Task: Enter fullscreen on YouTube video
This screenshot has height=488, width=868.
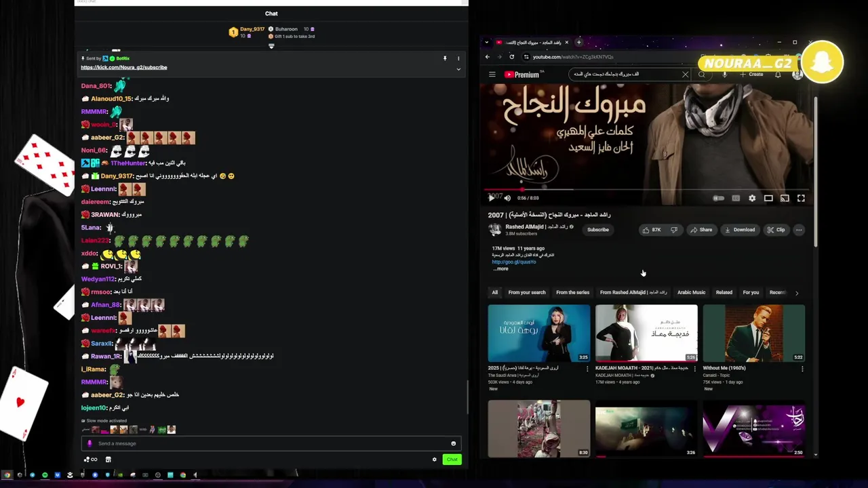Action: pyautogui.click(x=801, y=198)
